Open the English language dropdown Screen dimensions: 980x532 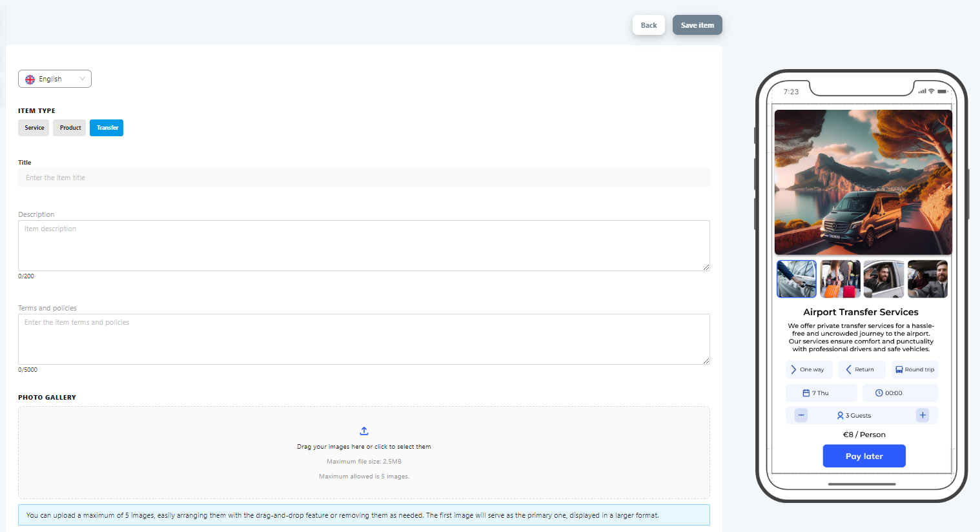pyautogui.click(x=55, y=79)
